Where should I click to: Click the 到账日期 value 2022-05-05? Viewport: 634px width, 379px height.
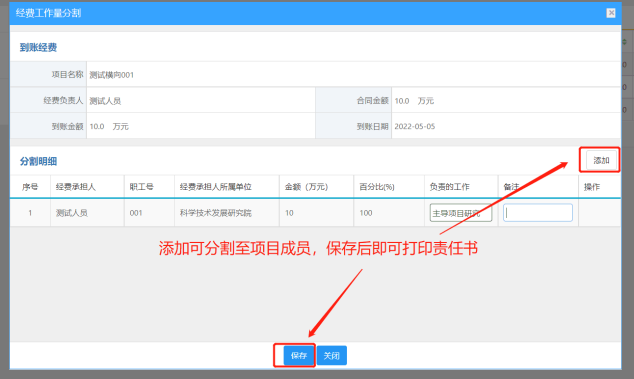pos(415,126)
